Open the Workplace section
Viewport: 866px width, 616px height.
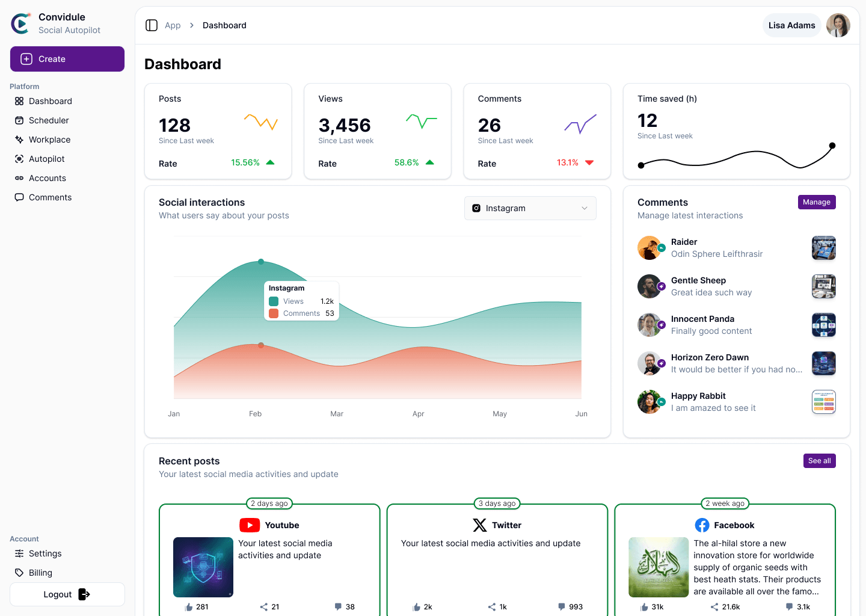pyautogui.click(x=19, y=140)
